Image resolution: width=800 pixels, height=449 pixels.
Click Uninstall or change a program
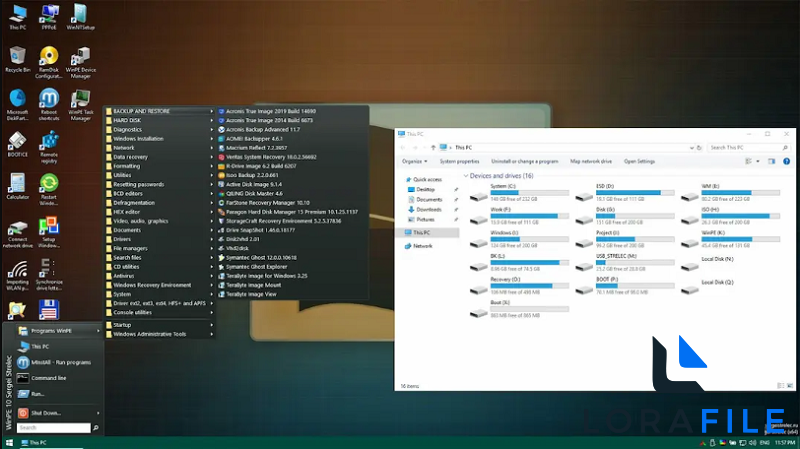click(524, 161)
